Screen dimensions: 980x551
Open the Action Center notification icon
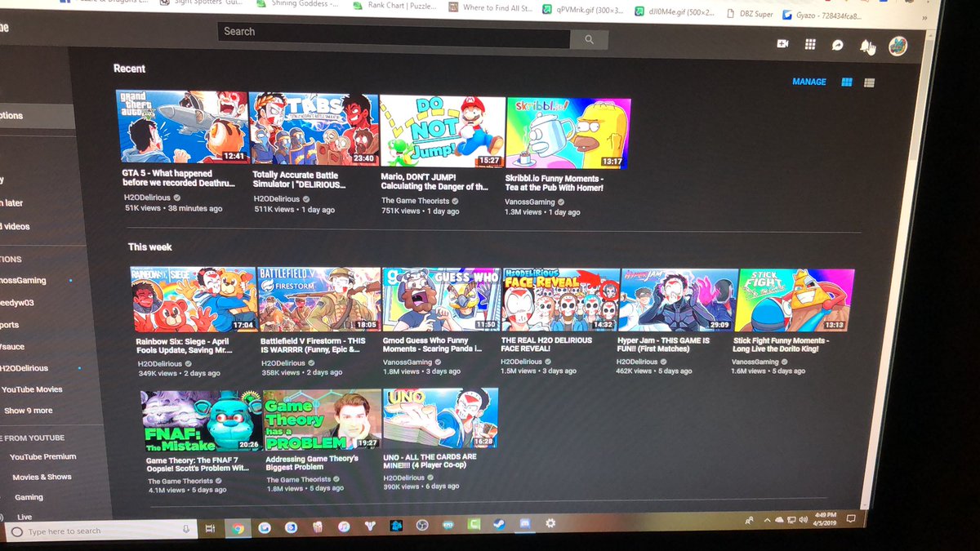(x=851, y=518)
